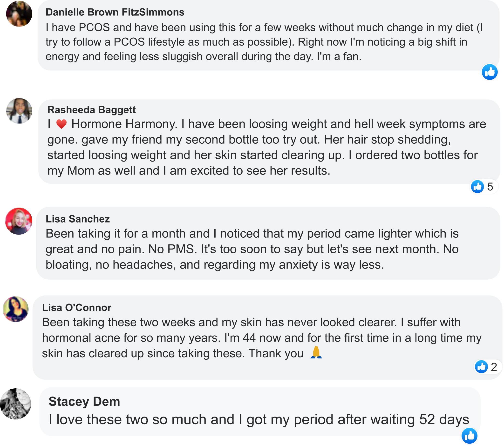View the 5 reactions count on Rasheeda's comment
The image size is (504, 446).
(x=490, y=187)
